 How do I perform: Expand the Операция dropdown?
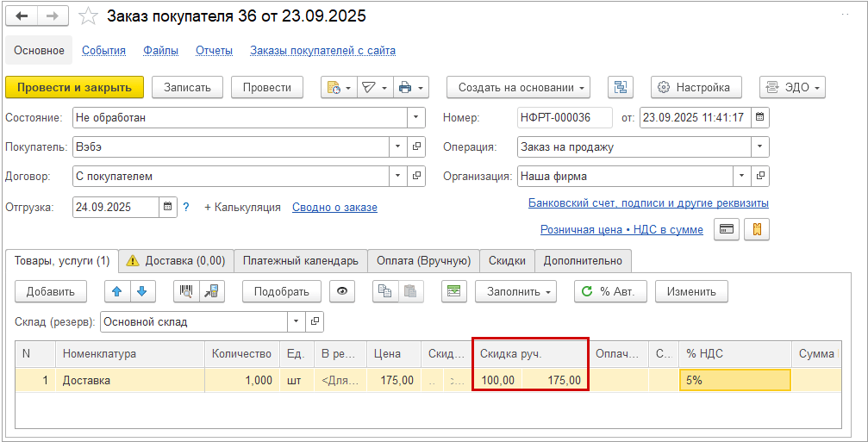[x=760, y=147]
